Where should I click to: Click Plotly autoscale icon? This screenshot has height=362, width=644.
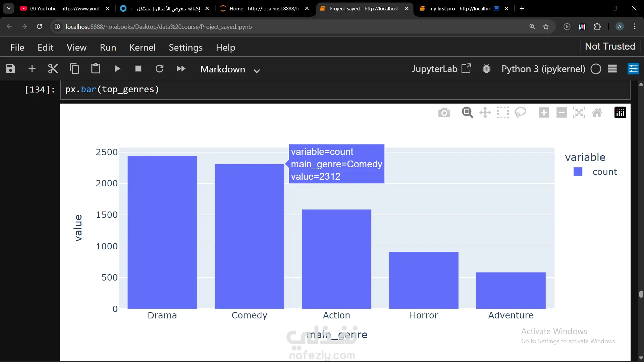click(x=579, y=113)
